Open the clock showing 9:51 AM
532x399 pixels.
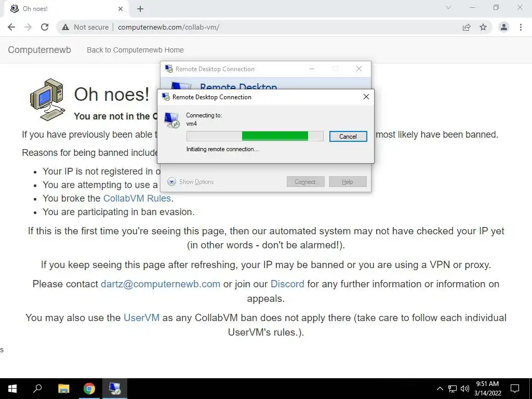487,389
